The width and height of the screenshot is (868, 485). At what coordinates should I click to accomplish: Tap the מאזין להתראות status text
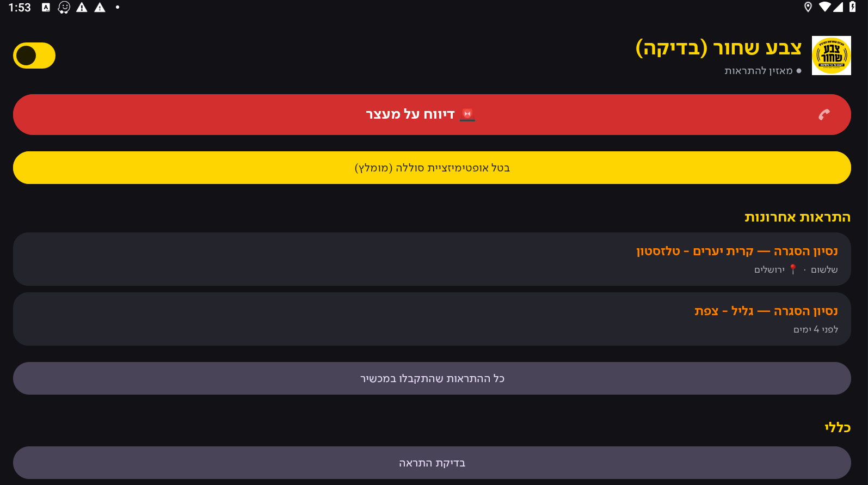tap(758, 71)
